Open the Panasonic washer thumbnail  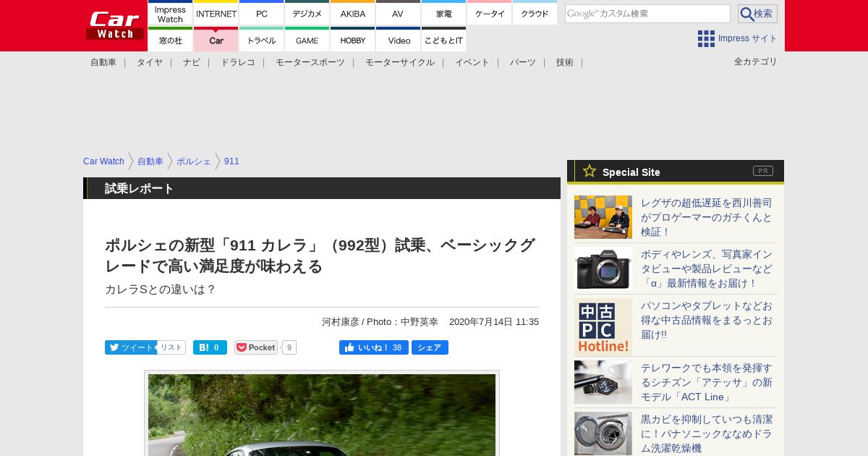tap(603, 434)
